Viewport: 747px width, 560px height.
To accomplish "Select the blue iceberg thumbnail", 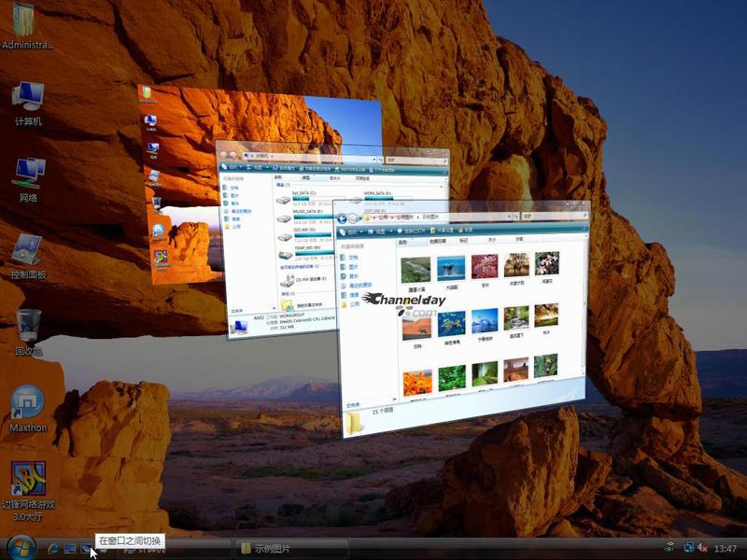I will (x=485, y=321).
